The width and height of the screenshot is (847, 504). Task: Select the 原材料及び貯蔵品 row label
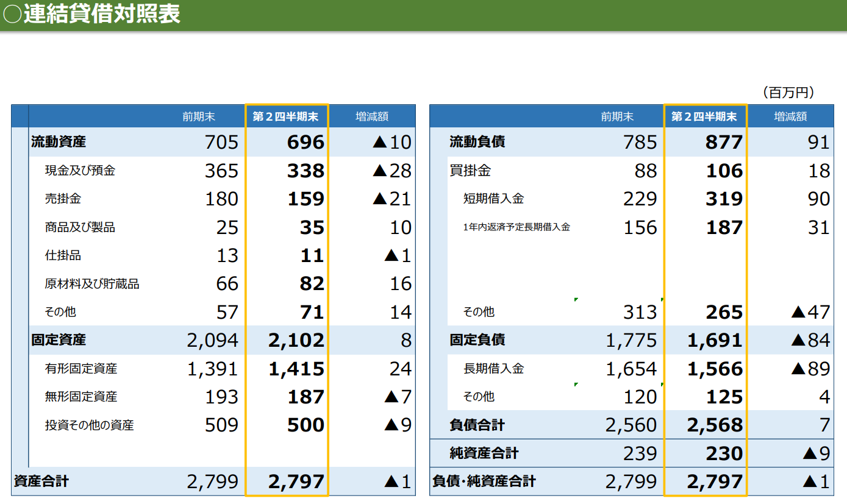tap(92, 284)
